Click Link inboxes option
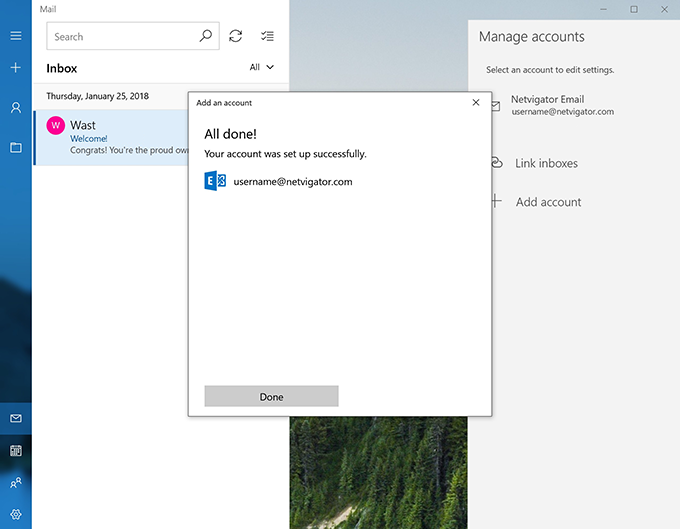The width and height of the screenshot is (680, 529). (x=546, y=163)
